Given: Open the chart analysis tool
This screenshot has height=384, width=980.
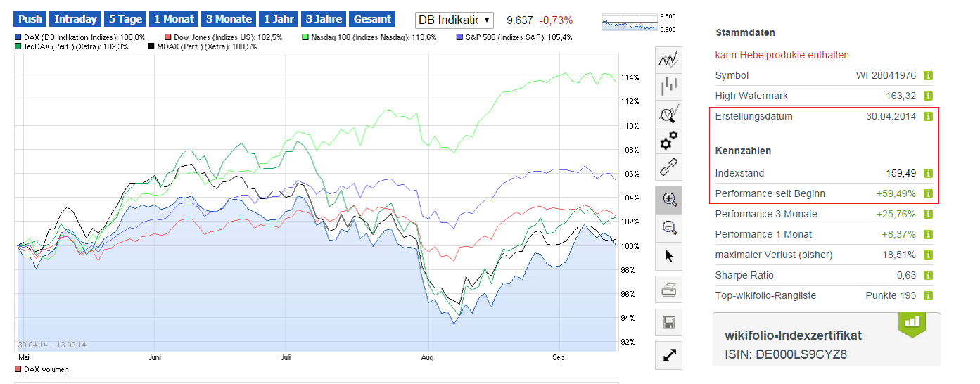Looking at the screenshot, I should pos(669,113).
